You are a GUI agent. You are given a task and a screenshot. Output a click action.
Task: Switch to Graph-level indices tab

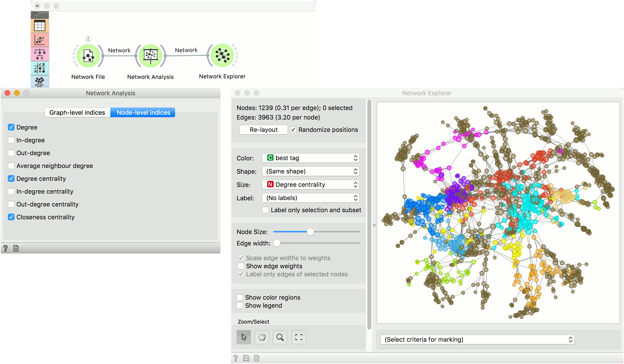[x=77, y=113]
